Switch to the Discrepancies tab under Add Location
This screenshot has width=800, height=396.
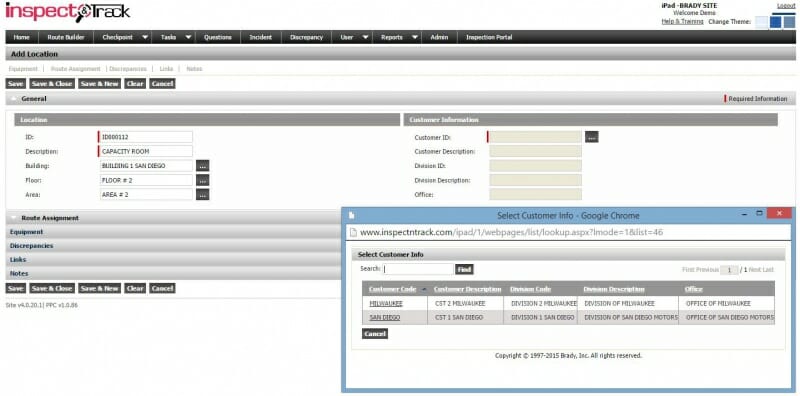[128, 68]
